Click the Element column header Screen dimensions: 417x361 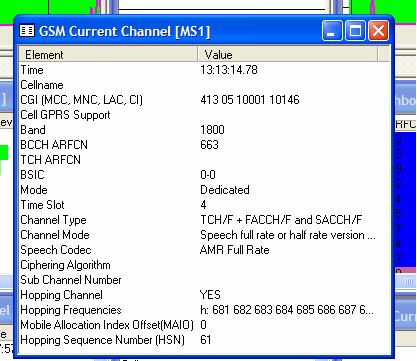coord(108,55)
